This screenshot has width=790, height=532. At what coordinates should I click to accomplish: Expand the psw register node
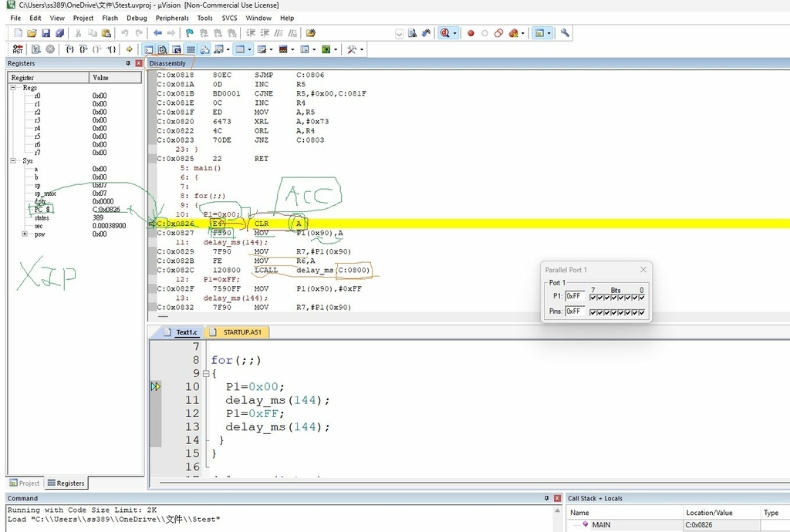pos(25,234)
